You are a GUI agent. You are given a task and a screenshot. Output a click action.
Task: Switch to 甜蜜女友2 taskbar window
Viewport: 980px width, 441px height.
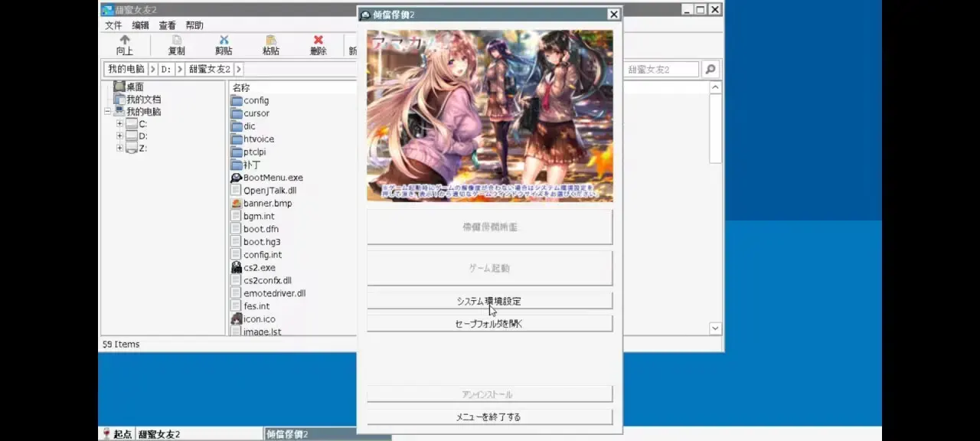(199, 434)
